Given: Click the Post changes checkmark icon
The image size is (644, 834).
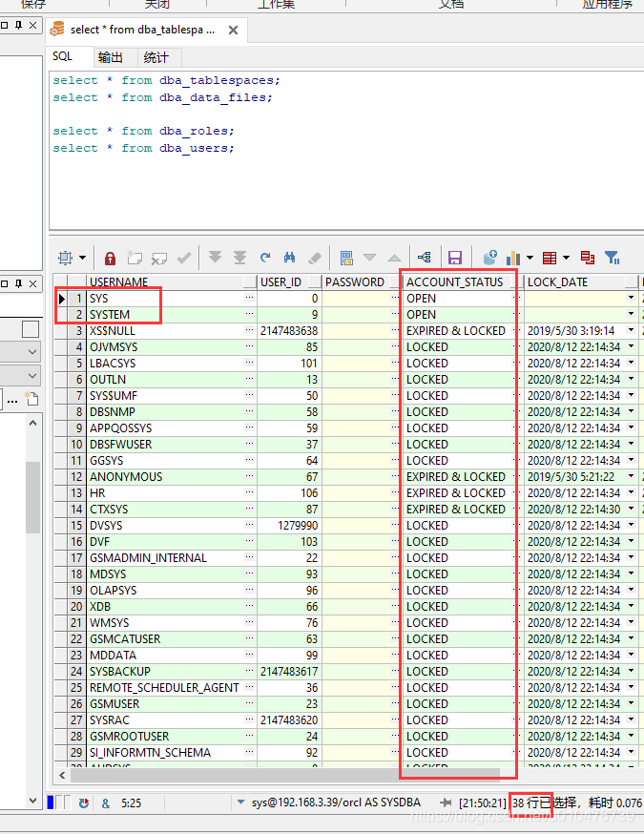Looking at the screenshot, I should coord(184,258).
